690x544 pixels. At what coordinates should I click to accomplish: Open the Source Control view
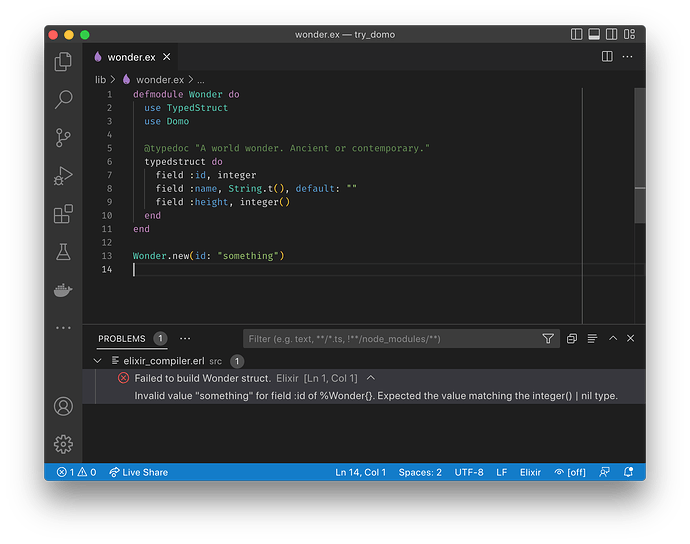coord(63,138)
